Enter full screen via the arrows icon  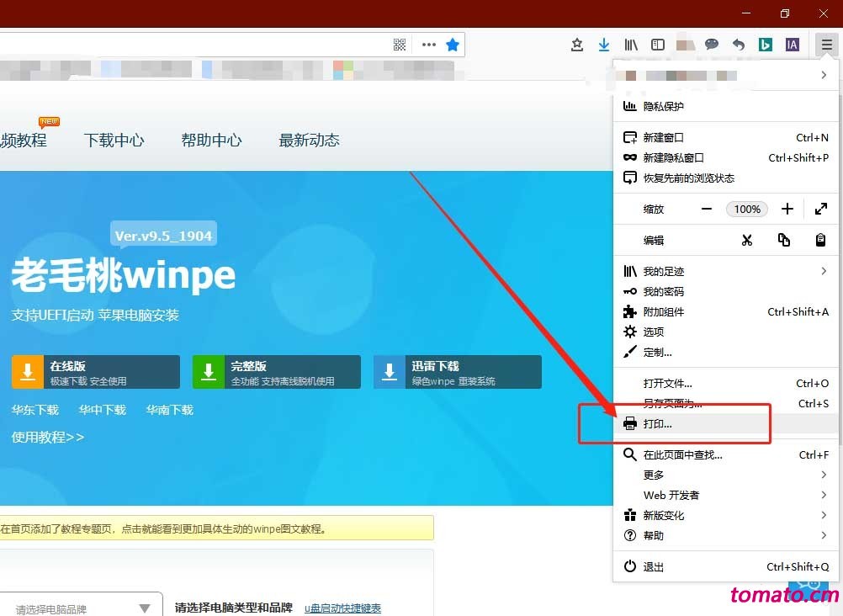pos(821,210)
